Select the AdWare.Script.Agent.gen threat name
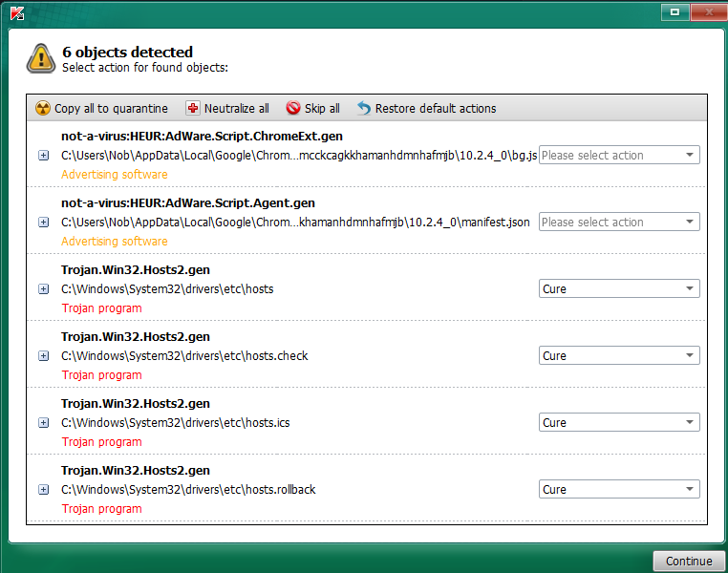This screenshot has width=728, height=573. tap(188, 202)
